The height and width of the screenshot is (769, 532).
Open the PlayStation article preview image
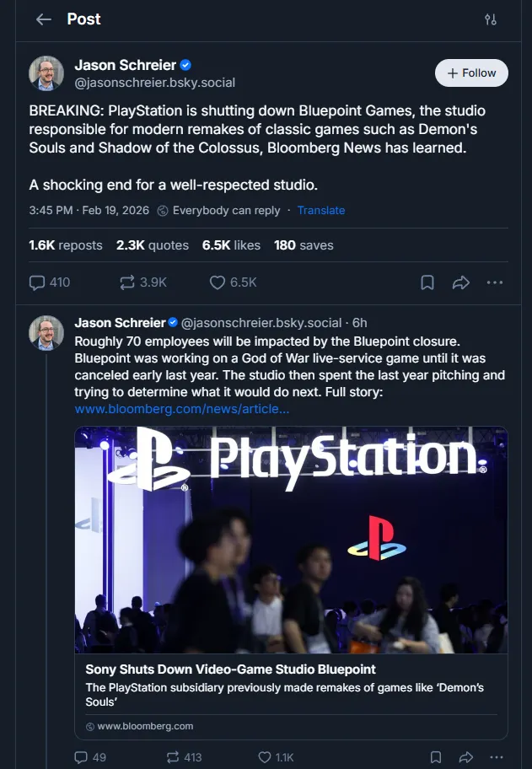[291, 540]
